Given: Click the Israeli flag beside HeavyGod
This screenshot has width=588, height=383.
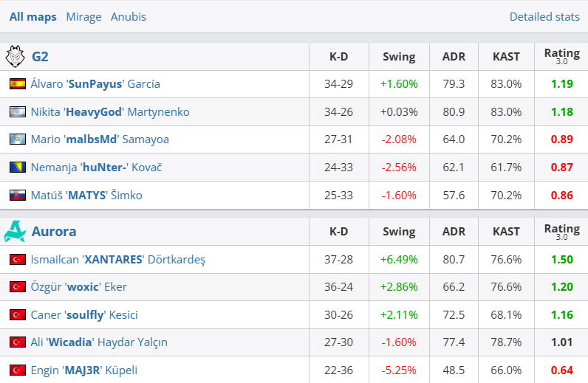Looking at the screenshot, I should 17,112.
